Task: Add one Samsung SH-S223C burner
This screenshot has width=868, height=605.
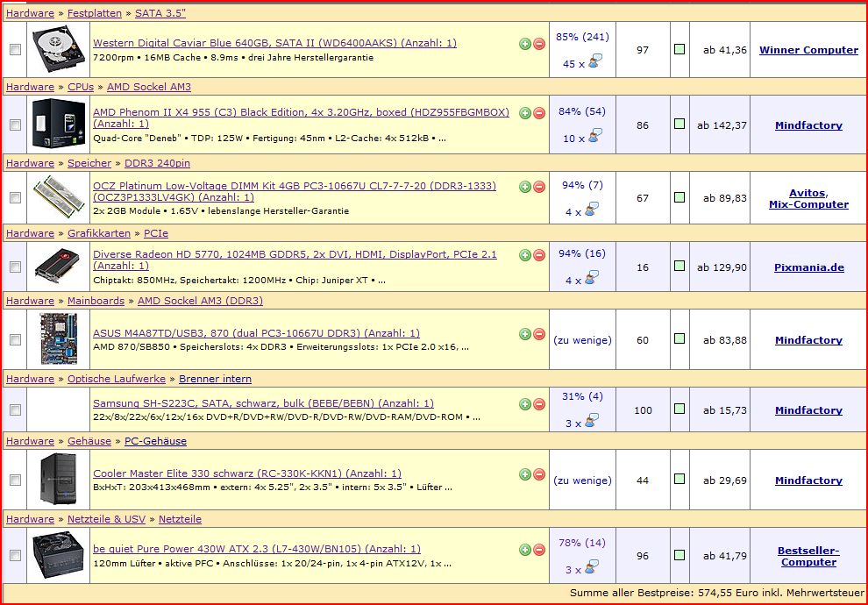Action: (x=525, y=404)
